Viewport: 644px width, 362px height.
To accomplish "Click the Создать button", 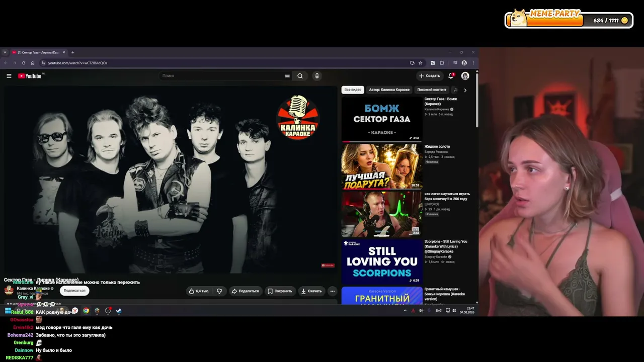I will click(x=429, y=76).
